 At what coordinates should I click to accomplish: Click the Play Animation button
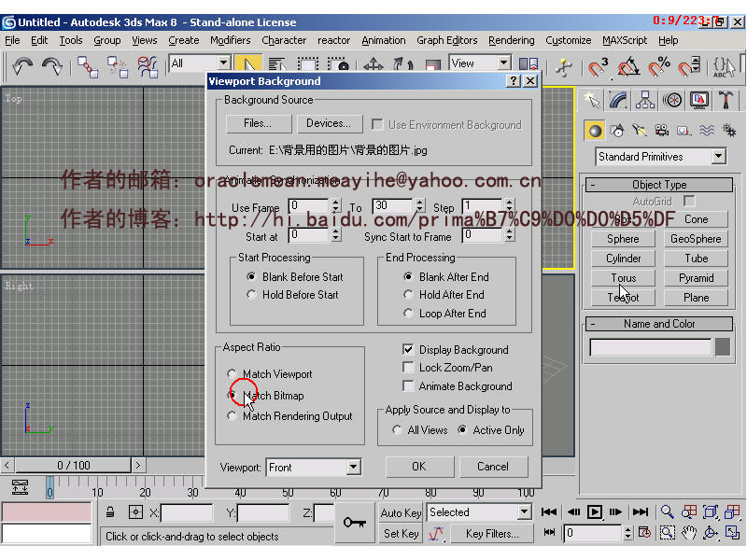tap(594, 511)
